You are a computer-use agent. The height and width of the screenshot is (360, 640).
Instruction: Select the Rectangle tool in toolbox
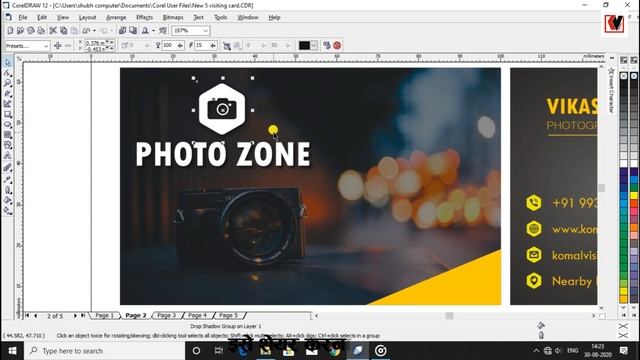click(7, 114)
